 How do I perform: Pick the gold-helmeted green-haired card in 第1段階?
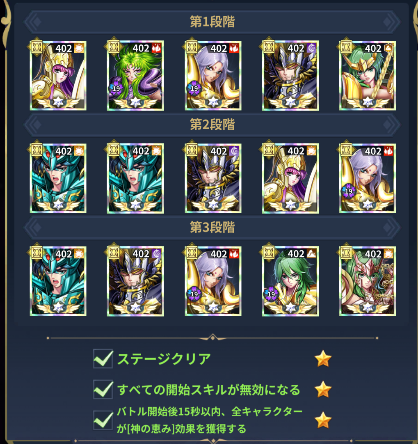click(368, 76)
